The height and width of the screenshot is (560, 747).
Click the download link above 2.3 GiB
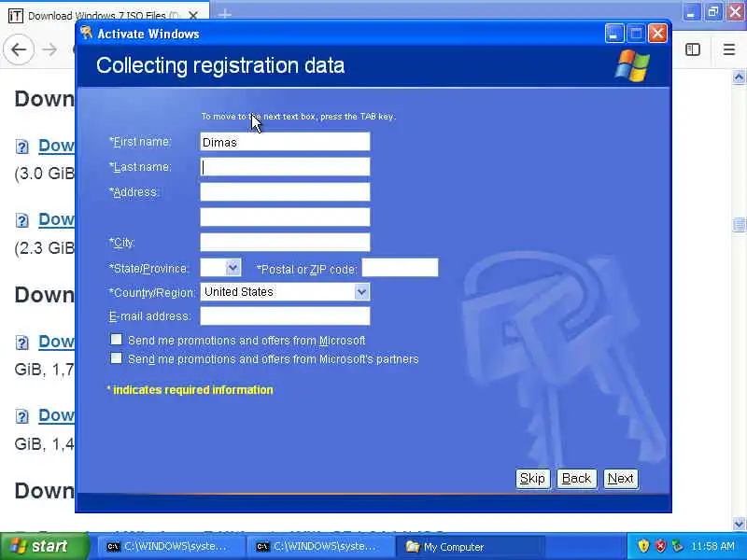click(x=56, y=219)
